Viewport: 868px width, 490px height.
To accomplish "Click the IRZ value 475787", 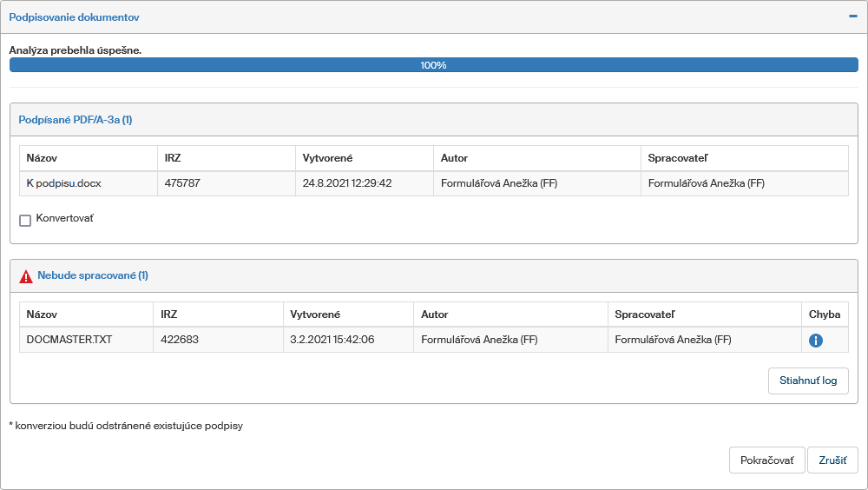I will point(182,183).
